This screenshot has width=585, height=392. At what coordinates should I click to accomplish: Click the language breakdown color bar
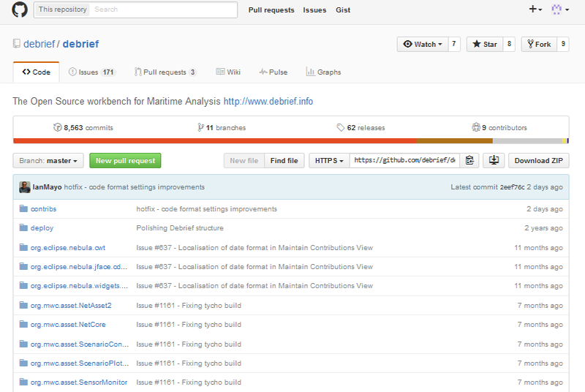click(291, 141)
